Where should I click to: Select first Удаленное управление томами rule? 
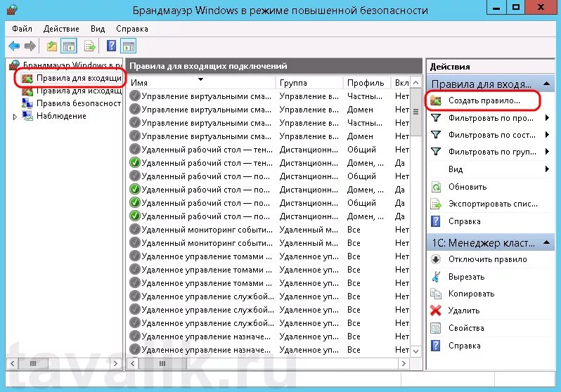coord(269,256)
